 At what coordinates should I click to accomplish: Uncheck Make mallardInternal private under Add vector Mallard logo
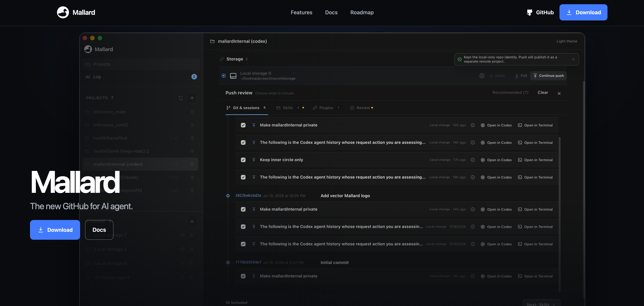[x=243, y=209]
